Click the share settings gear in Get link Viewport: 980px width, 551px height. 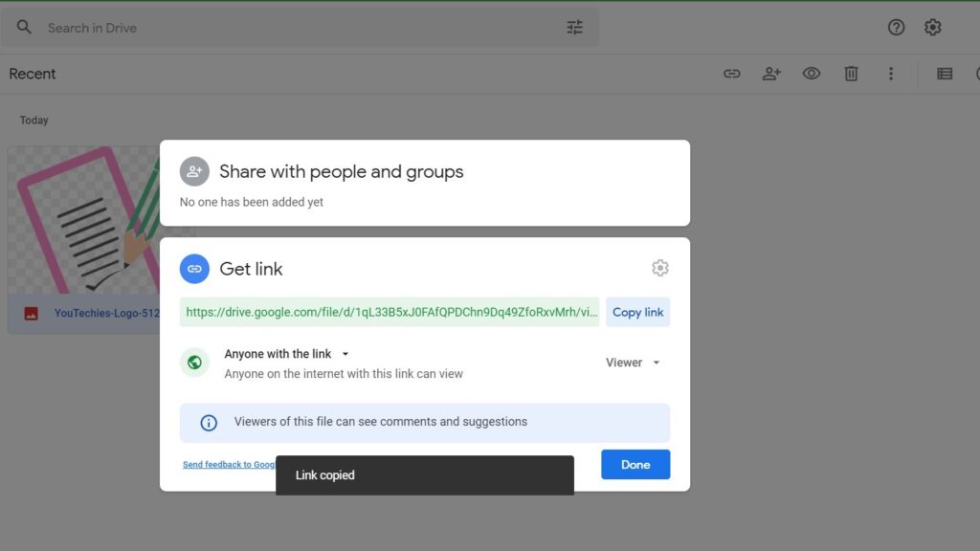coord(660,268)
